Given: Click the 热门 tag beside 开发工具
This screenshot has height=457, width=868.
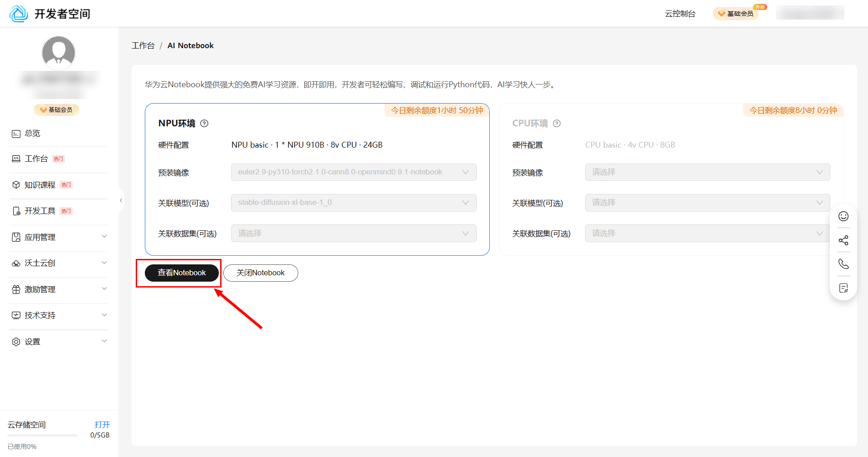Looking at the screenshot, I should click(x=66, y=211).
